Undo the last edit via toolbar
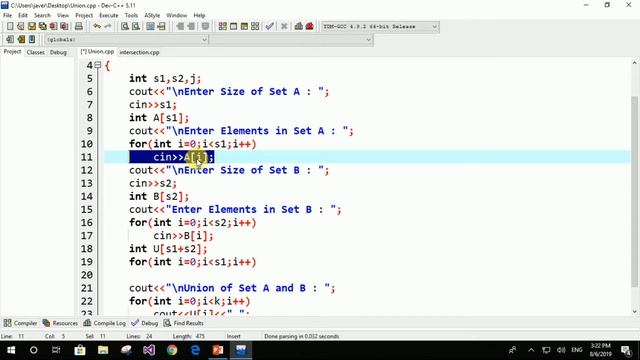640x360 pixels. 97,27
